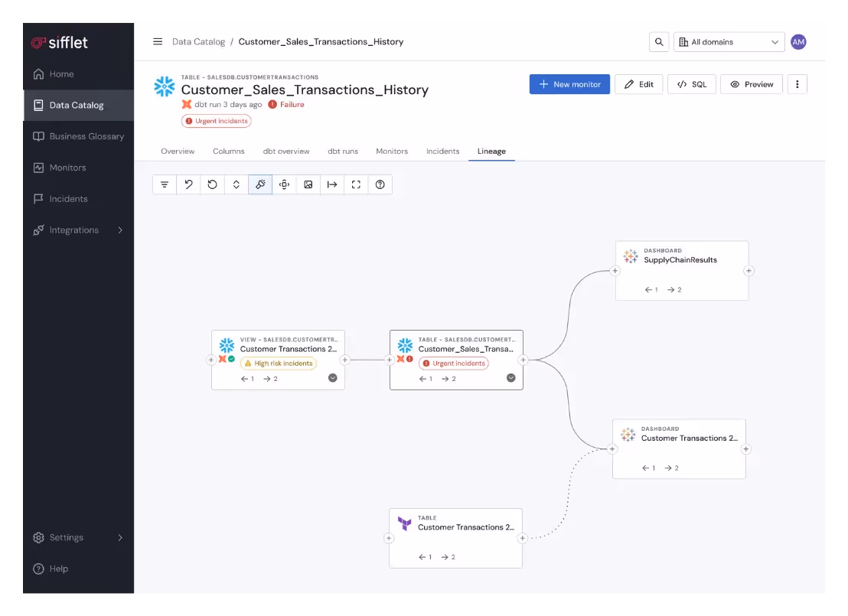Viewport: 848px width, 616px height.
Task: Click the Failure status indicator
Action: (x=286, y=104)
